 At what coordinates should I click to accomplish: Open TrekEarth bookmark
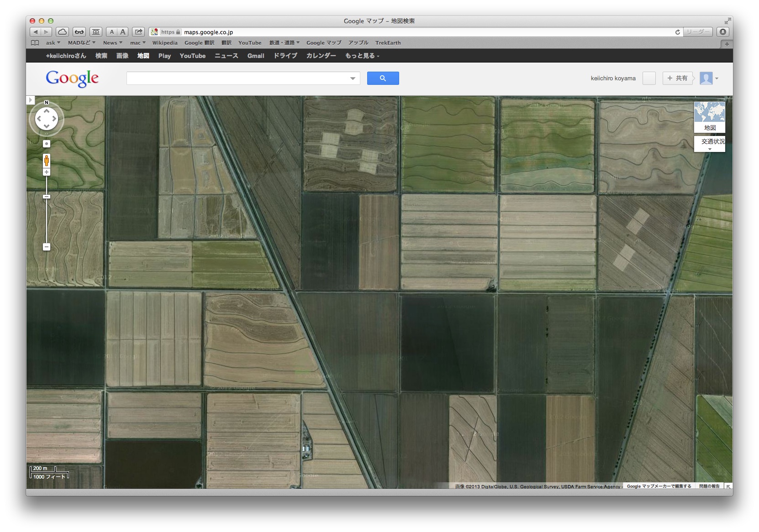[x=388, y=43]
